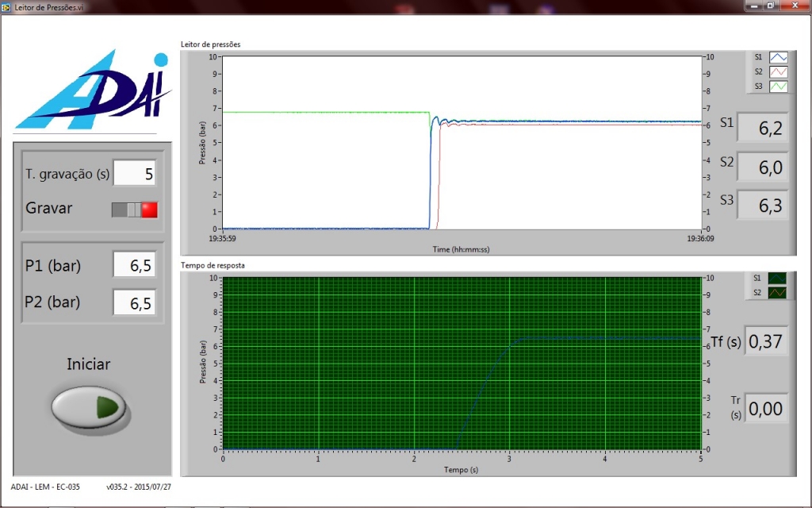Click the S1 blue plot legend icon
The width and height of the screenshot is (812, 508).
point(779,57)
